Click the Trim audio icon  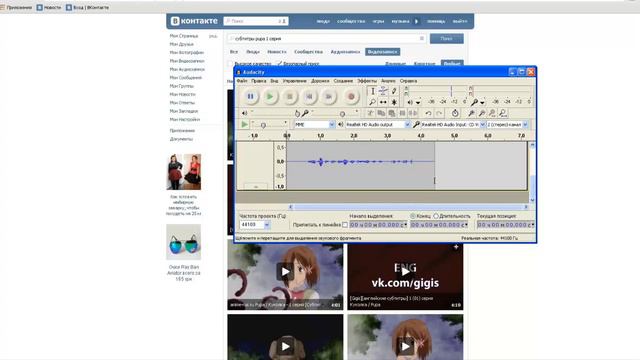[x=402, y=113]
